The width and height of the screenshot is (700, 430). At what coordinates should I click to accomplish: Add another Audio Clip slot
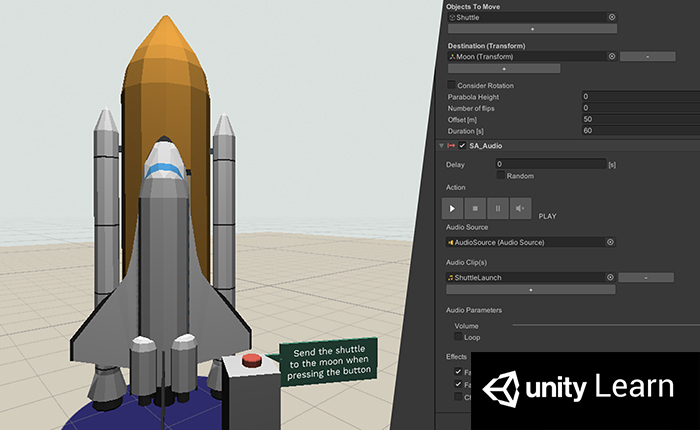click(x=531, y=289)
